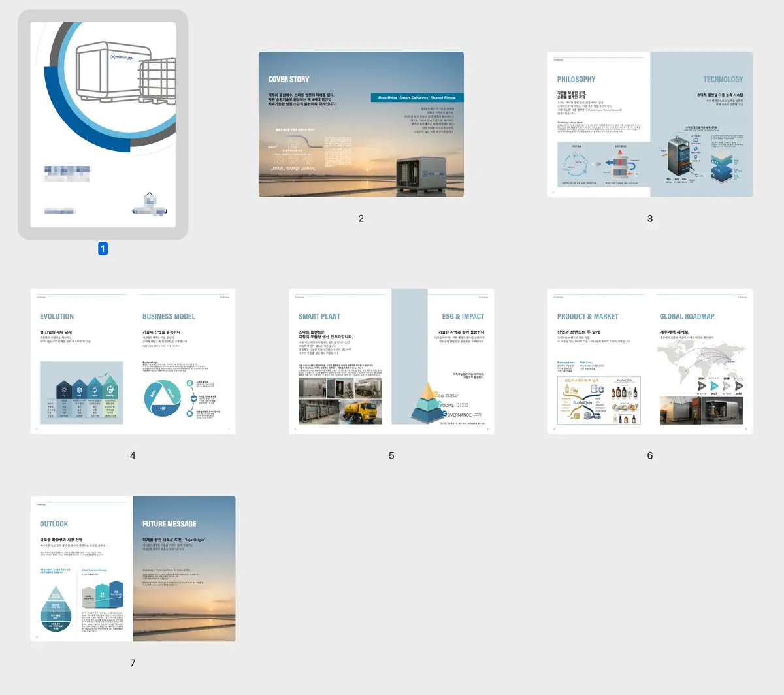Click the highlighted page number 1 badge
This screenshot has height=695, width=784.
[x=103, y=248]
